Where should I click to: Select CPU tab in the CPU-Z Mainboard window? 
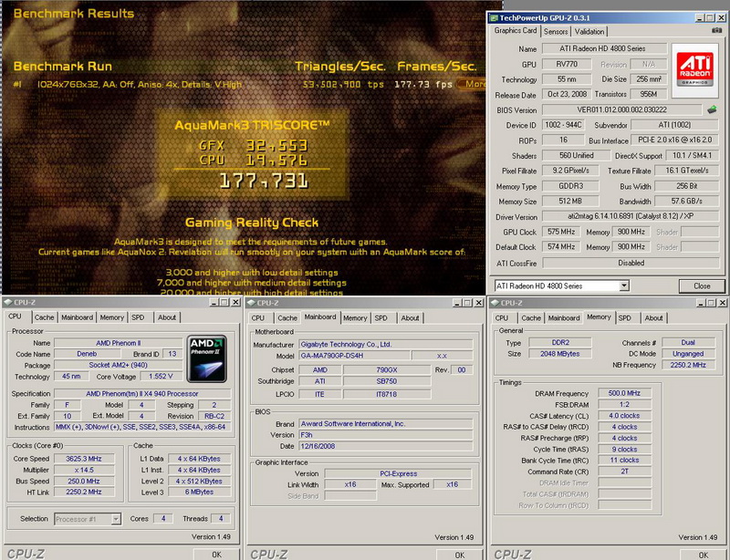coord(258,318)
